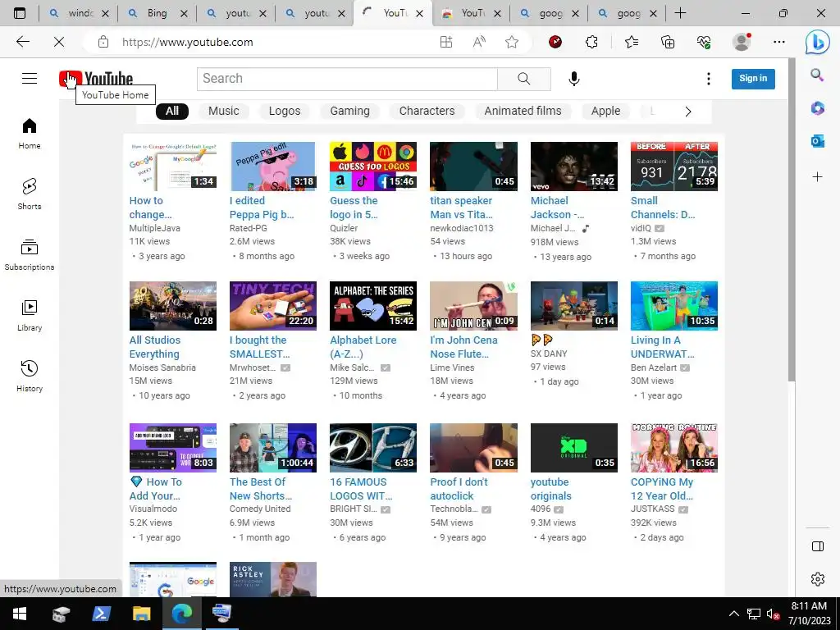Viewport: 840px width, 630px height.
Task: Open Outlook in Edge sidebar
Action: (818, 141)
